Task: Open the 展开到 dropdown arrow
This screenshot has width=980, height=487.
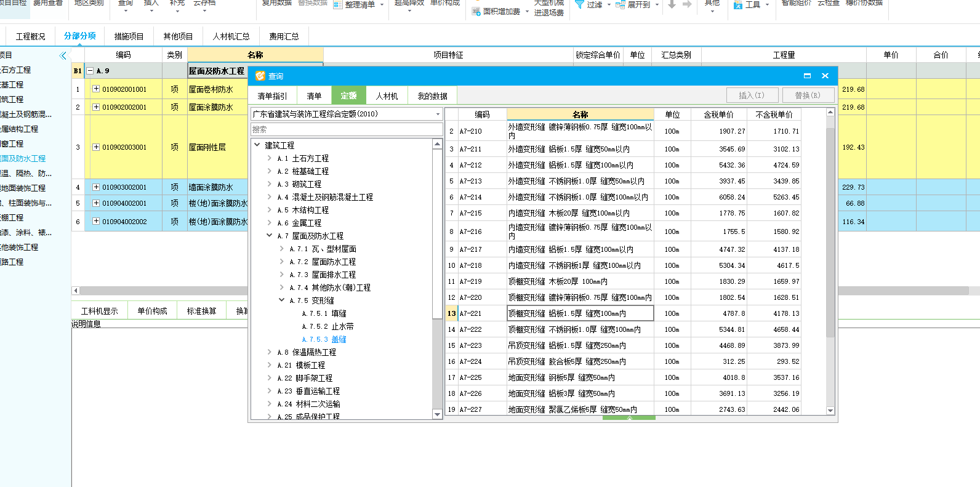Action: [x=657, y=5]
